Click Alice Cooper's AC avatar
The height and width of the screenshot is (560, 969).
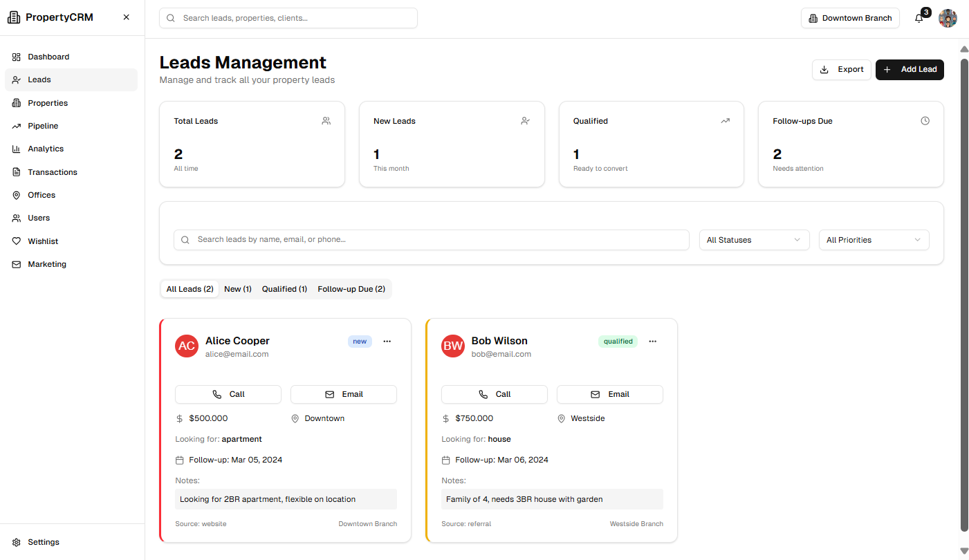click(x=187, y=346)
